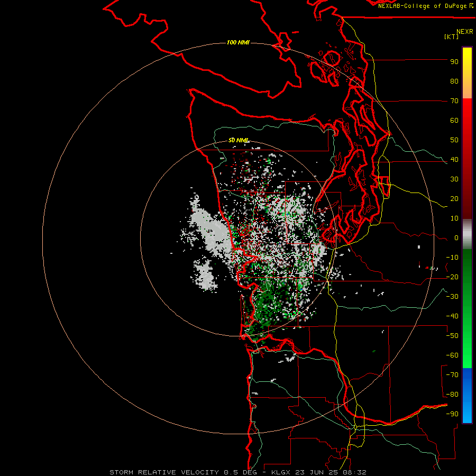The height and width of the screenshot is (476, 476).
Task: Click the -30 scale value
Action: [x=452, y=297]
